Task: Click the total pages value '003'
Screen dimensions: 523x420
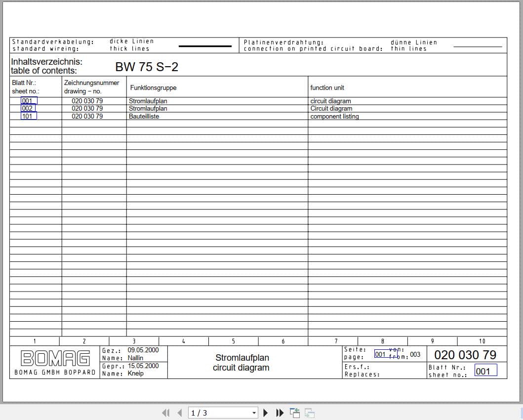Action: [415, 355]
